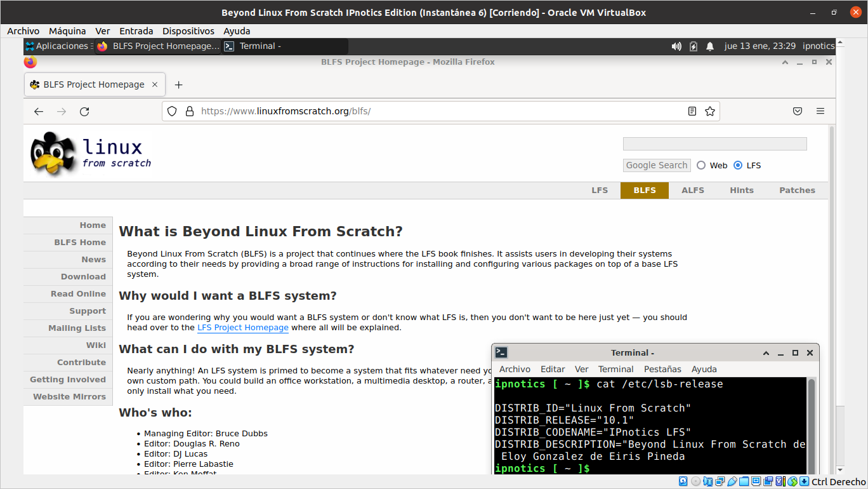Screen dimensions: 868x489
Task: Click the site padlock security icon
Action: click(x=189, y=111)
